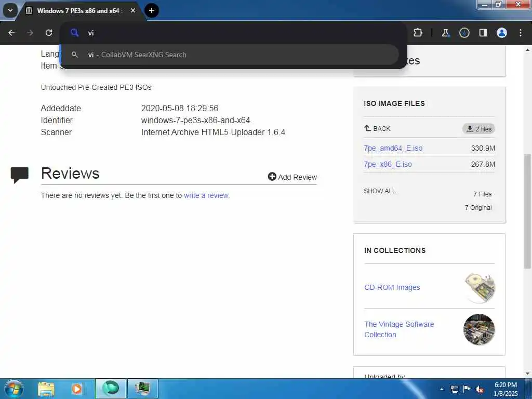Open the Windows Start menu

[14, 389]
